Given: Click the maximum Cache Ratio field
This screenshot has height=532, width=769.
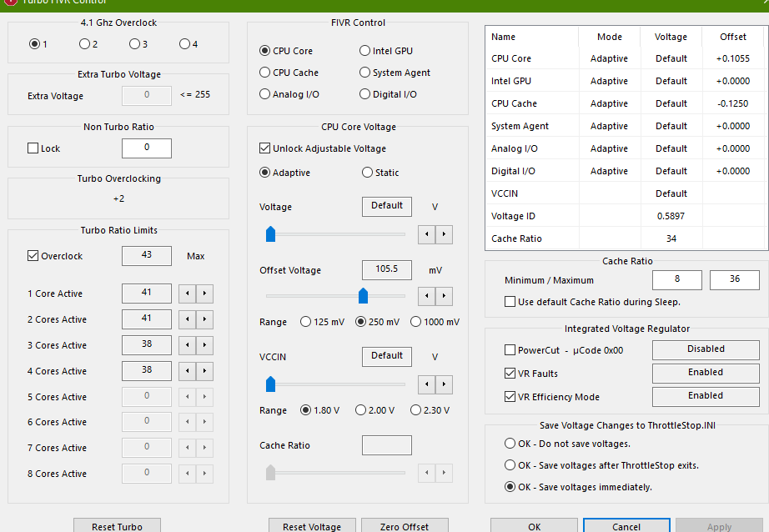Looking at the screenshot, I should tap(734, 280).
